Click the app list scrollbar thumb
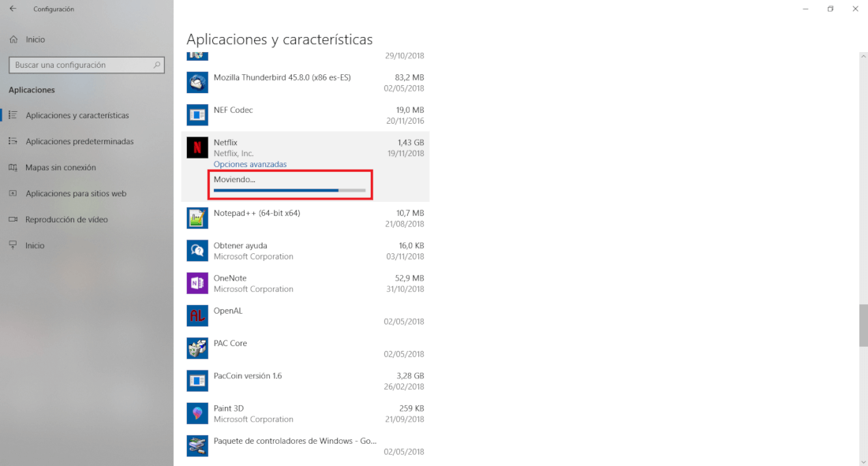The height and width of the screenshot is (466, 868). [863, 326]
